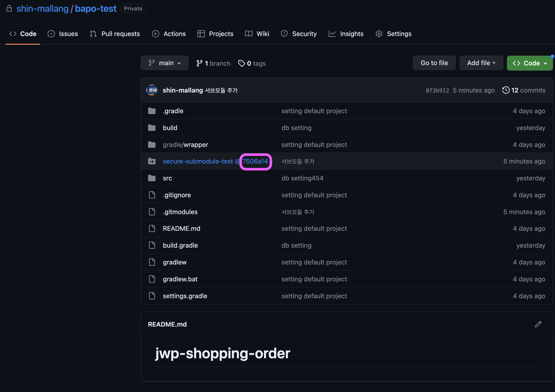Open the 7506a14 submodule commit link
This screenshot has height=392, width=555.
point(255,161)
